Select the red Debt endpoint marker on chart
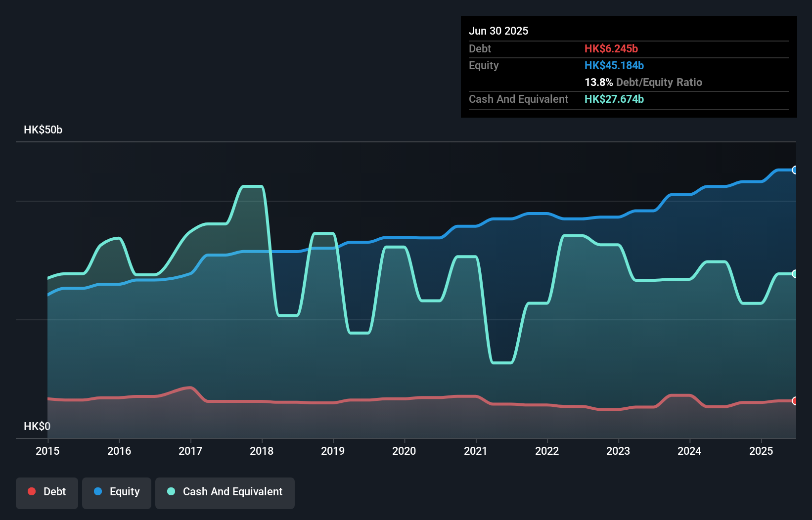 (x=795, y=401)
